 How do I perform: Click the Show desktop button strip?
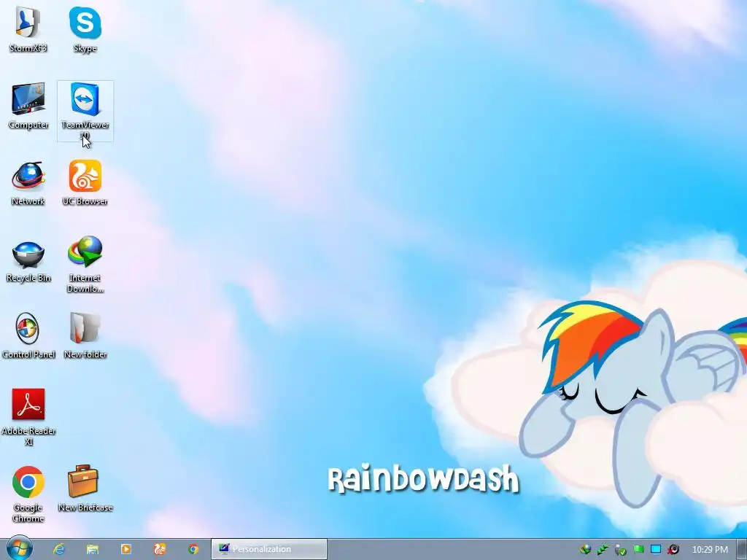[x=741, y=550]
